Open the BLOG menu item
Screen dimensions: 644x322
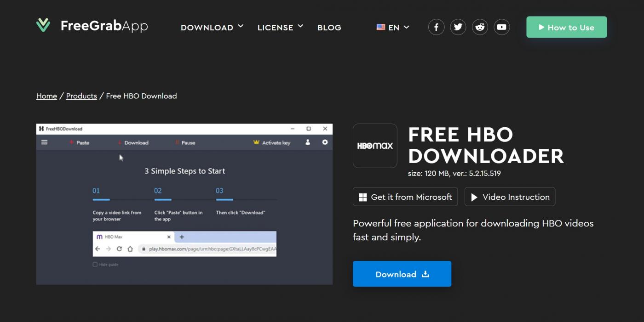[x=329, y=27]
